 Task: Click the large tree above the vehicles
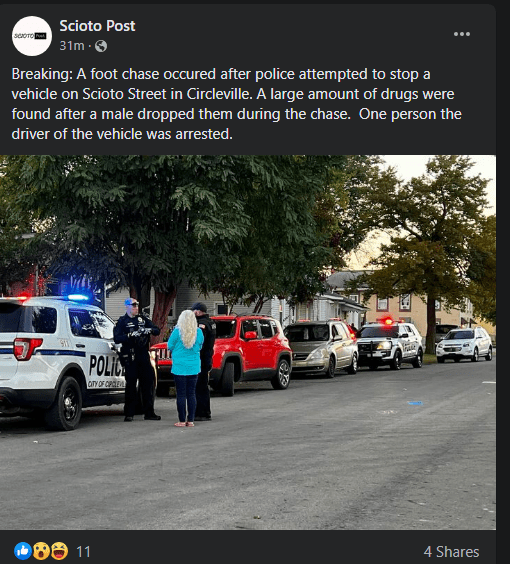[x=169, y=230]
